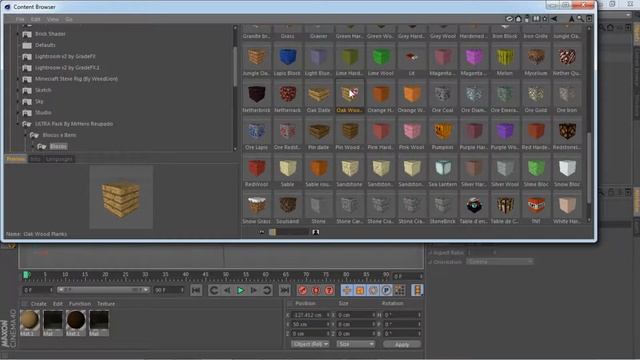Open the Function menu in material manager
This screenshot has height=360, width=640.
[x=80, y=304]
